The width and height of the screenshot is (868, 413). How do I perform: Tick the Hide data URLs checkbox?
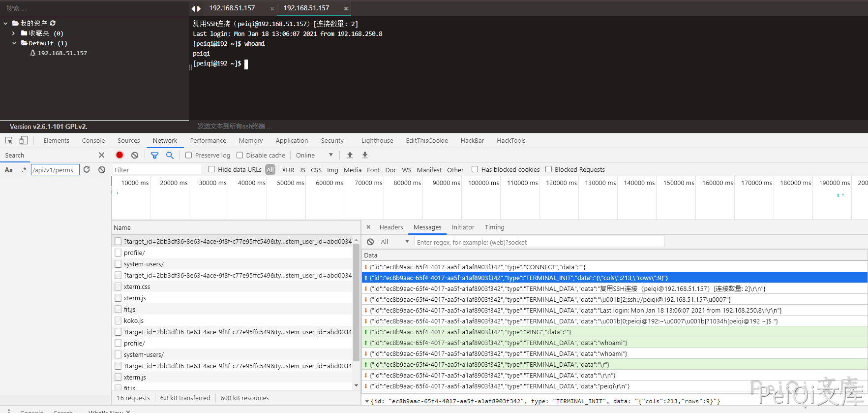point(211,169)
